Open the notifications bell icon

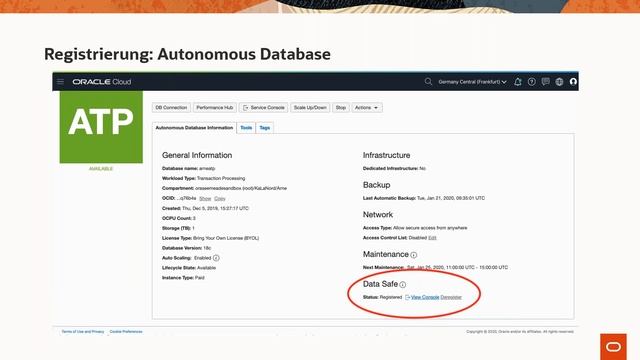(518, 82)
